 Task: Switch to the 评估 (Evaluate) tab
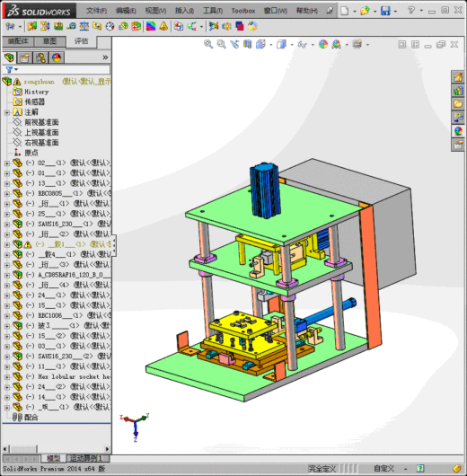(x=82, y=41)
